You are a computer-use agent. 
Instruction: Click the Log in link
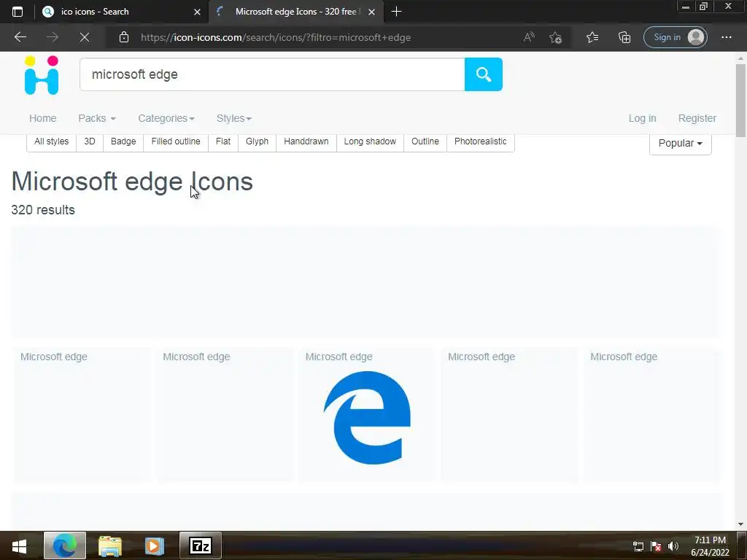pos(642,118)
